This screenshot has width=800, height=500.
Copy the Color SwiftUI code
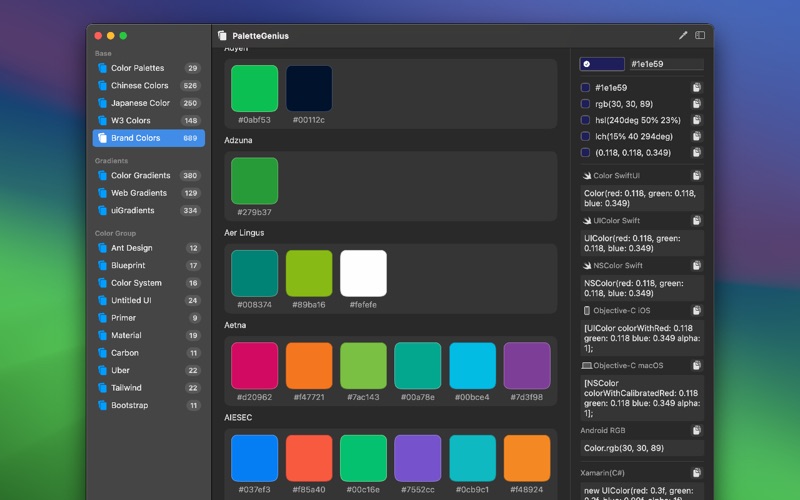point(696,176)
